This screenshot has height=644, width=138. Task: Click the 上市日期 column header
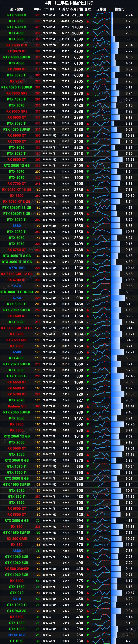pyautogui.click(x=48, y=9)
